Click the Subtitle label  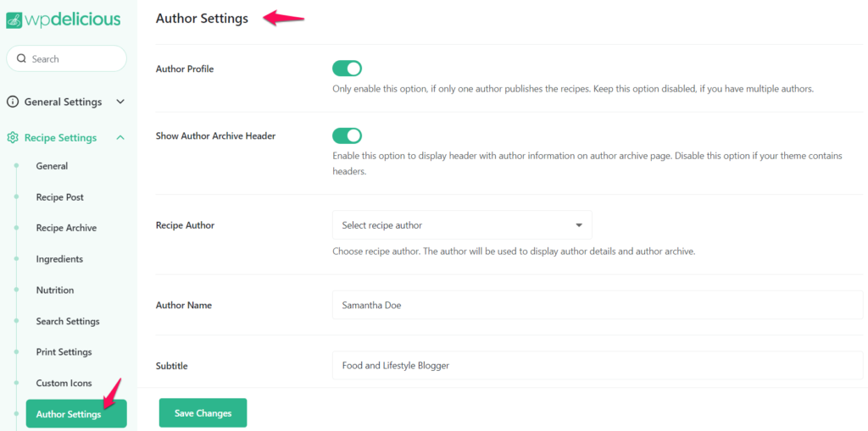coord(171,366)
